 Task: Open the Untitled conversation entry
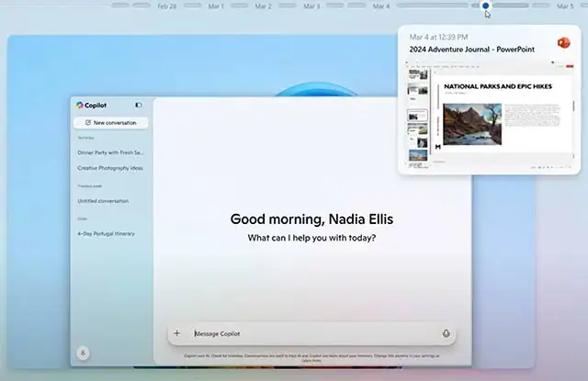point(103,201)
